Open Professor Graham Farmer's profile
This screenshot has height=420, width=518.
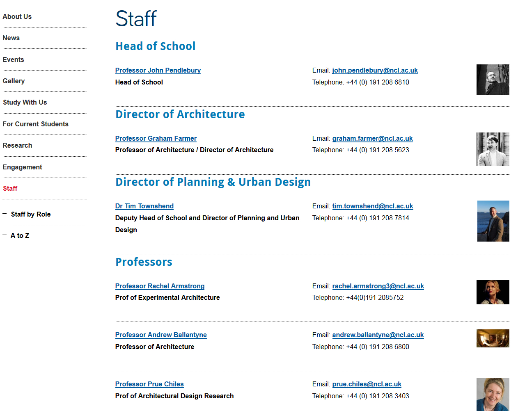tap(156, 138)
